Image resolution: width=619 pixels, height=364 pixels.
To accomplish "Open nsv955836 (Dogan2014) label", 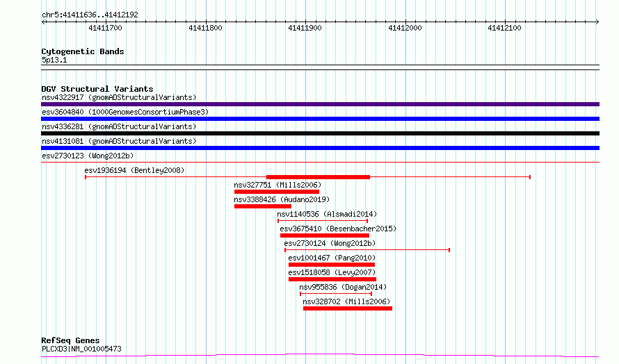I will (343, 287).
